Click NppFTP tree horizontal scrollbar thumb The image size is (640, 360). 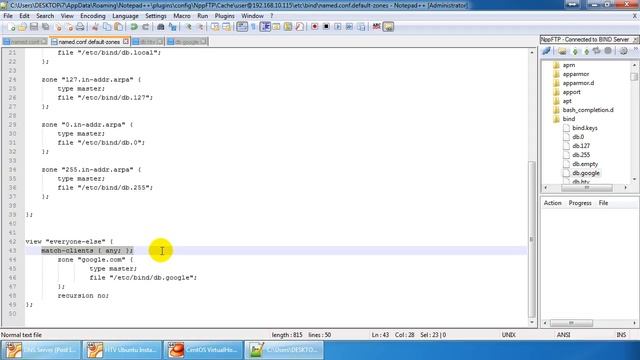587,187
